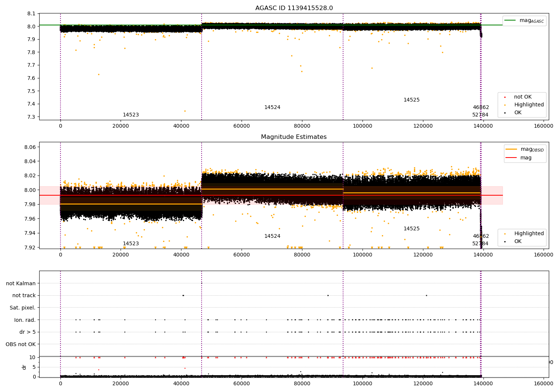Image resolution: width=560 pixels, height=392 pixels.
Task: Click not track marker near 40000 in bottom panel
Action: pyautogui.click(x=183, y=296)
